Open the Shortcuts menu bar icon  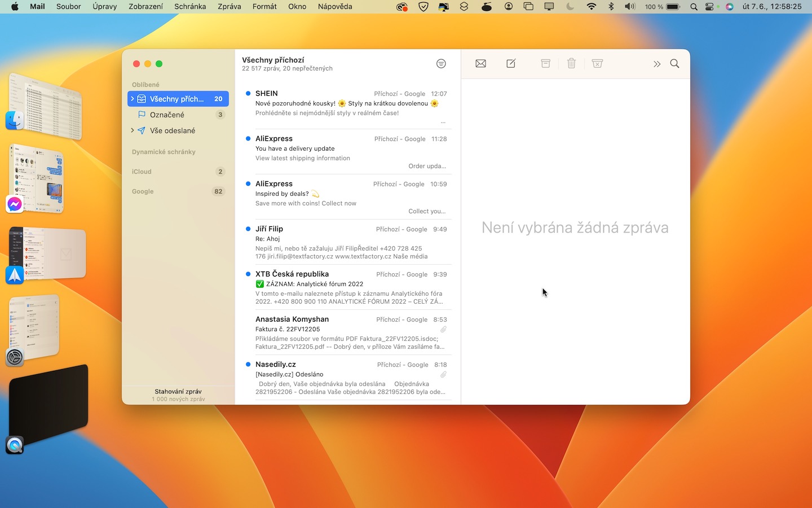pyautogui.click(x=464, y=7)
